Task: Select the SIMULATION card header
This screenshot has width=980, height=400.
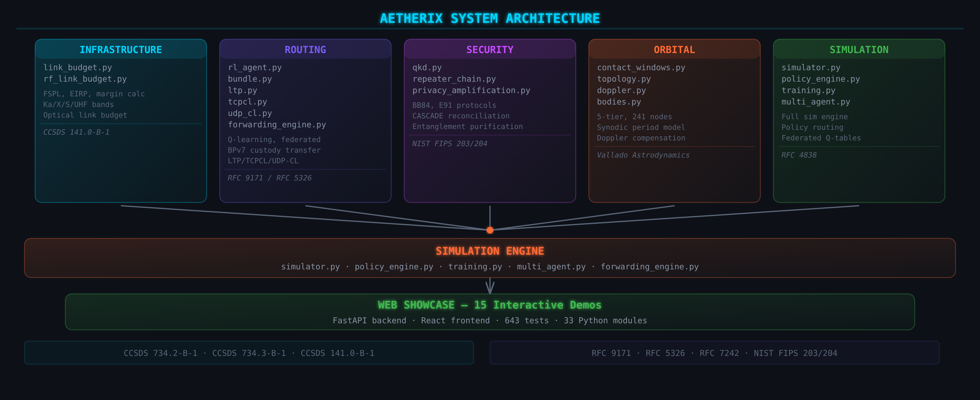Action: click(859, 50)
